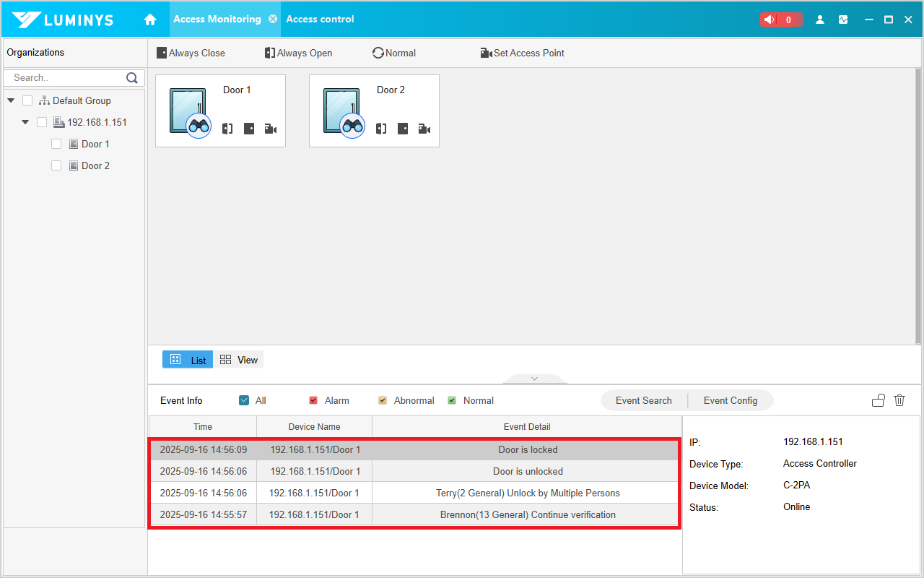Image resolution: width=924 pixels, height=578 pixels.
Task: Click the Always Open button
Action: 298,53
